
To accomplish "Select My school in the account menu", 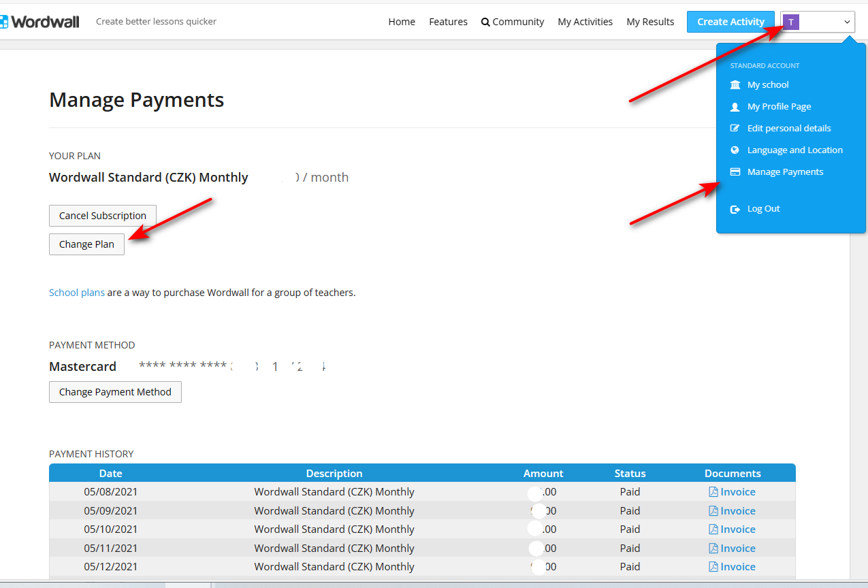I will (x=768, y=85).
